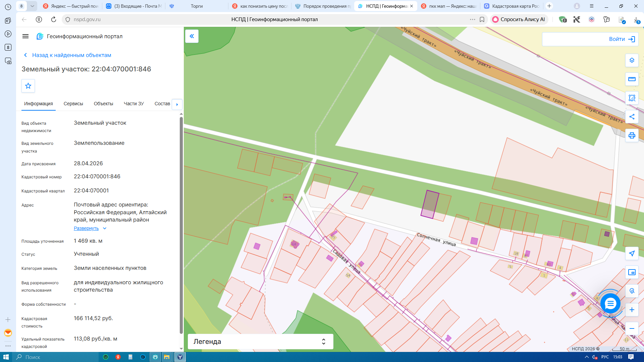The width and height of the screenshot is (644, 362).
Task: Click the nspd.gov.ru address field
Action: [x=87, y=19]
